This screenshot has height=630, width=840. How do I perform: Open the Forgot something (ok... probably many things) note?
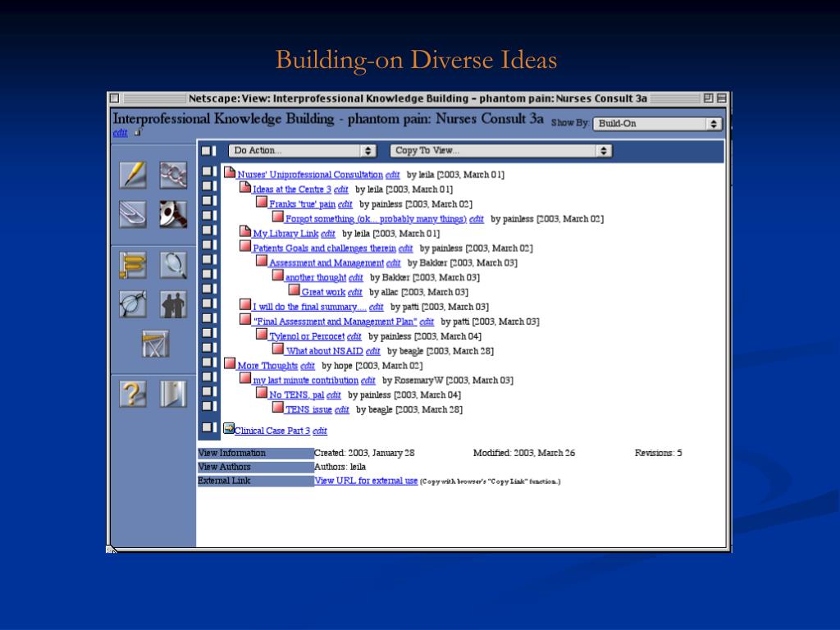[376, 218]
